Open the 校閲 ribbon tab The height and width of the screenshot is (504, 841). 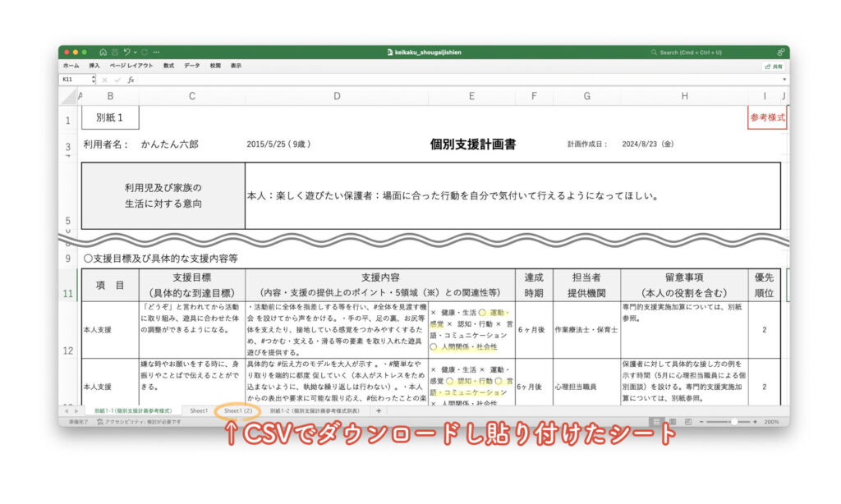coord(215,66)
